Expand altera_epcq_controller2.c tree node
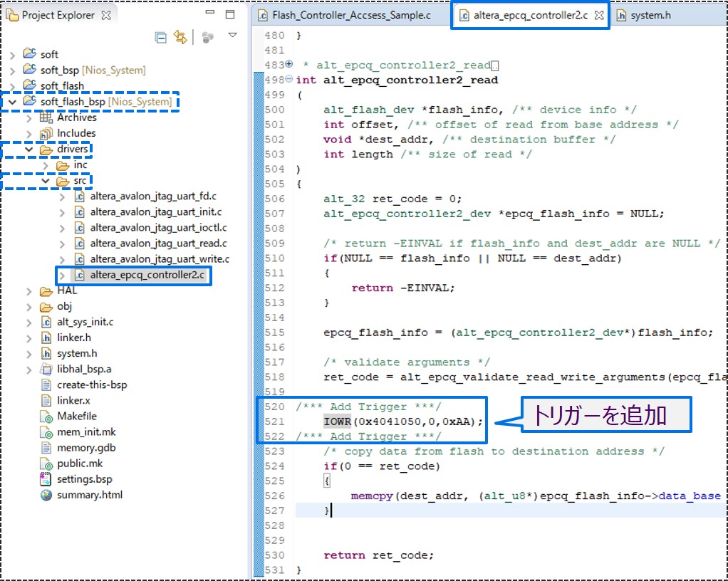 [x=62, y=276]
